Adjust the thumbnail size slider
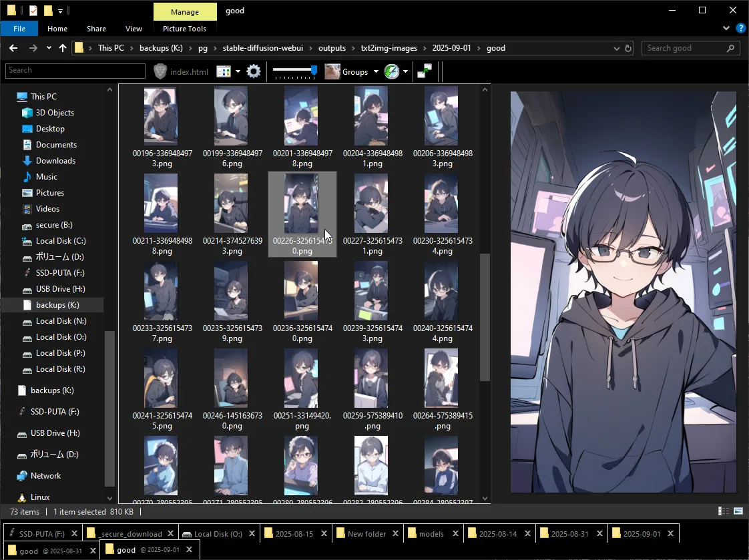The height and width of the screenshot is (560, 749). pyautogui.click(x=314, y=70)
